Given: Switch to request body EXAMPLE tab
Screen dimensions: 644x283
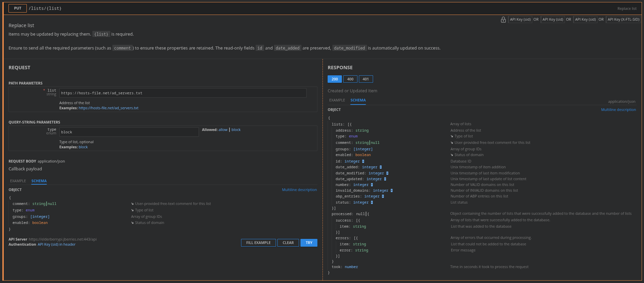Looking at the screenshot, I should [x=18, y=181].
